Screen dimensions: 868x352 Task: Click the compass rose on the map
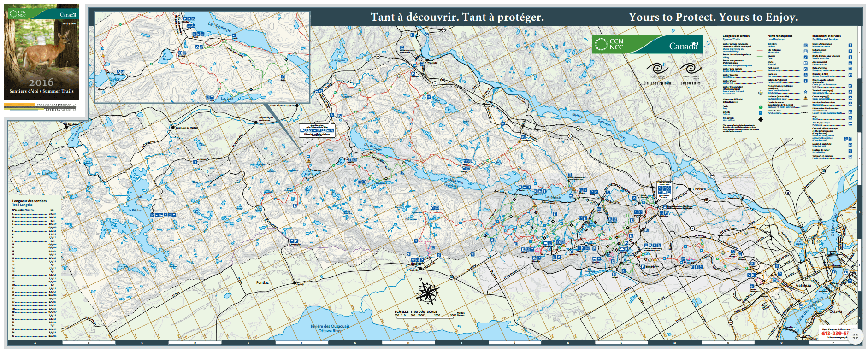427,292
